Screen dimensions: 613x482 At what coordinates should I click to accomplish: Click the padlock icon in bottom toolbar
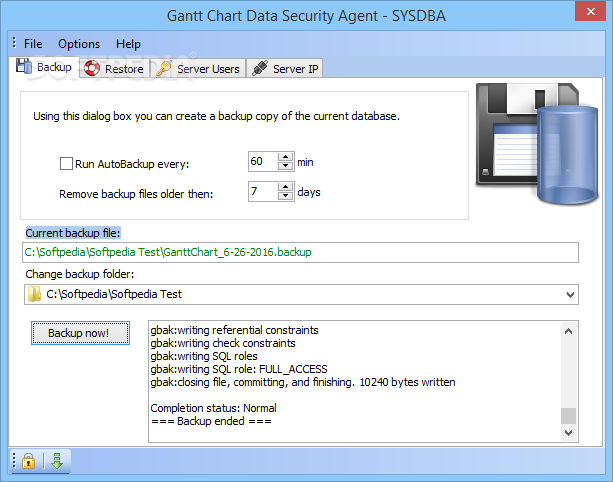28,461
